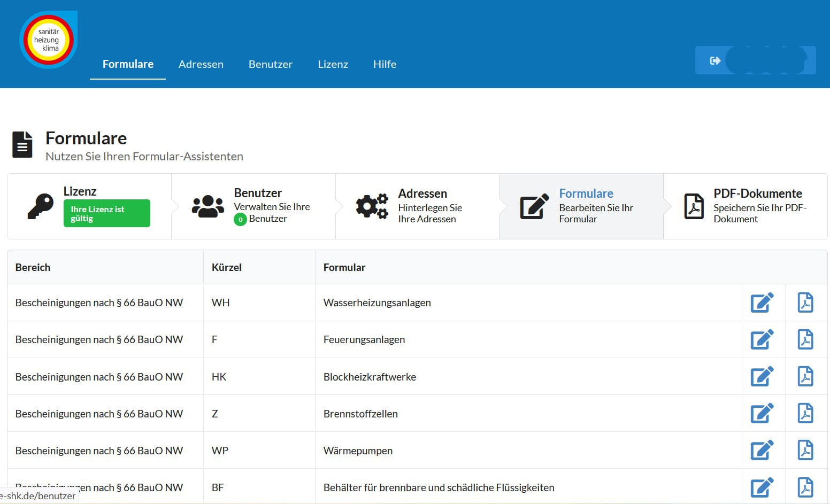
Task: Go to Lizenz in top navigation
Action: coord(333,64)
